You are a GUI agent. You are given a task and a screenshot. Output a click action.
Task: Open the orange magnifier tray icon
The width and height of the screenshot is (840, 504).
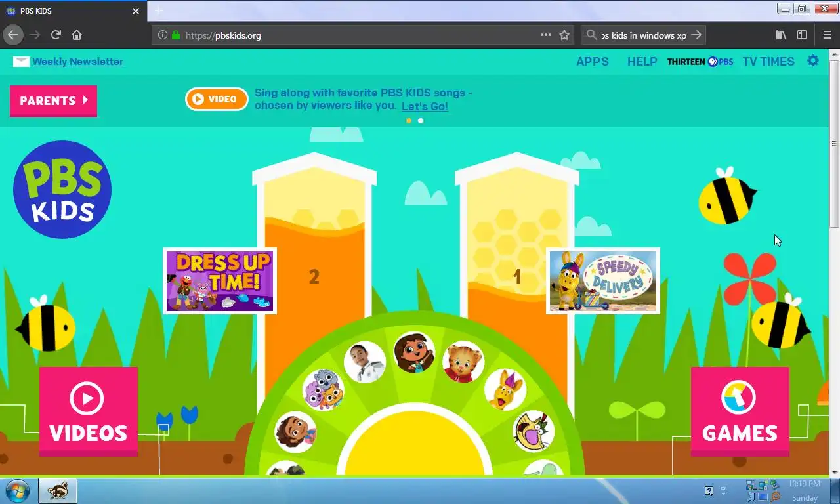(x=775, y=497)
